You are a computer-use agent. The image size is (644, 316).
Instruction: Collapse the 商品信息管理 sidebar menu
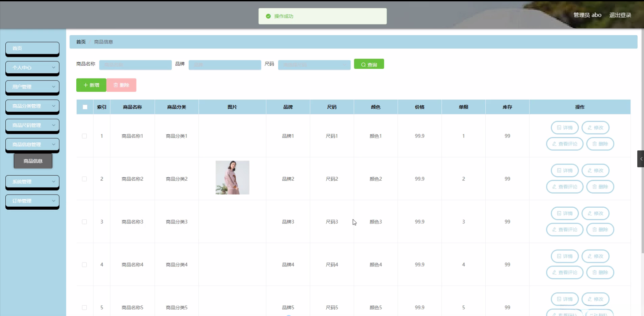pyautogui.click(x=32, y=144)
